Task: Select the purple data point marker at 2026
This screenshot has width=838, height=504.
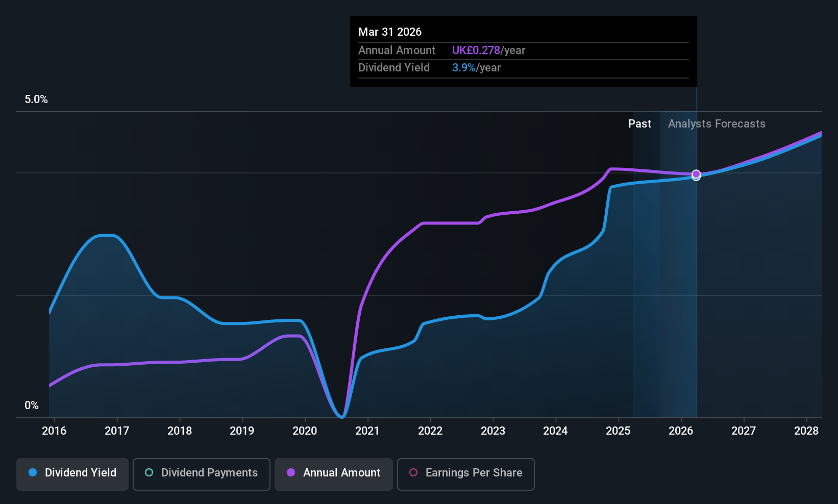Action: pyautogui.click(x=696, y=174)
